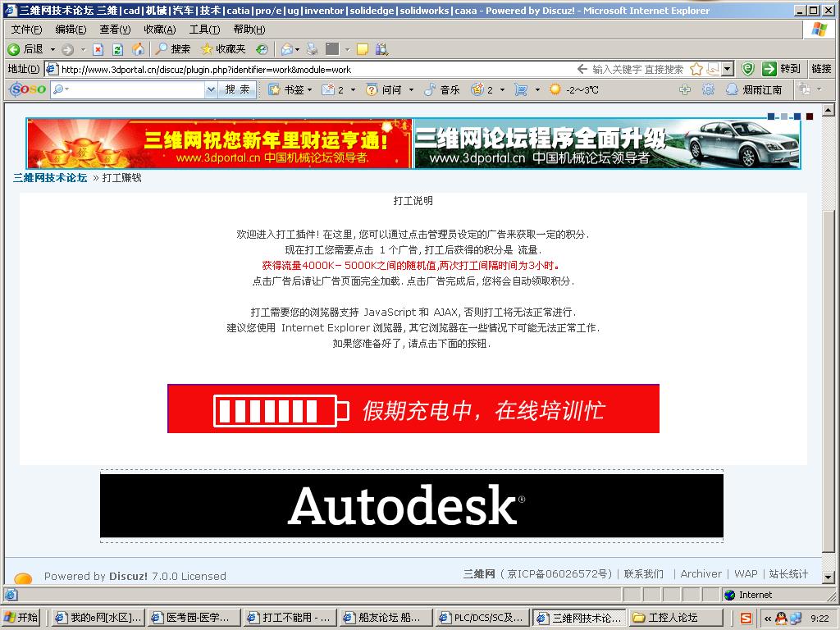Screen dimensions: 840x630
Task: Open the 帮助(H) menu
Action: 249,30
